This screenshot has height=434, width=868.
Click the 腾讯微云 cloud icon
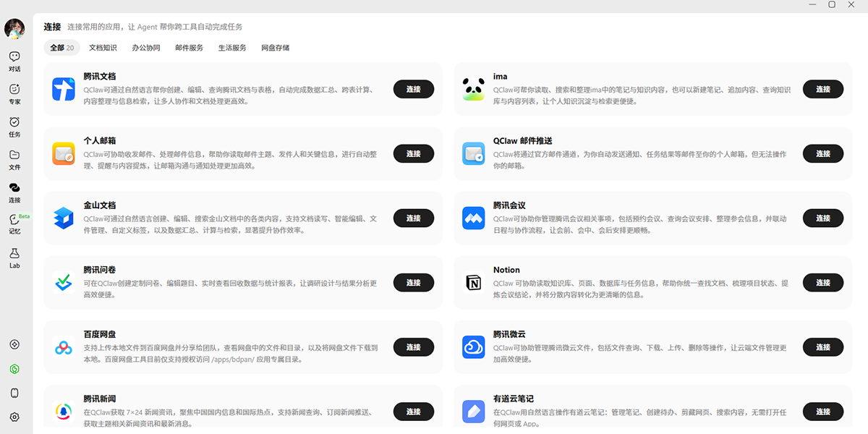pos(474,347)
